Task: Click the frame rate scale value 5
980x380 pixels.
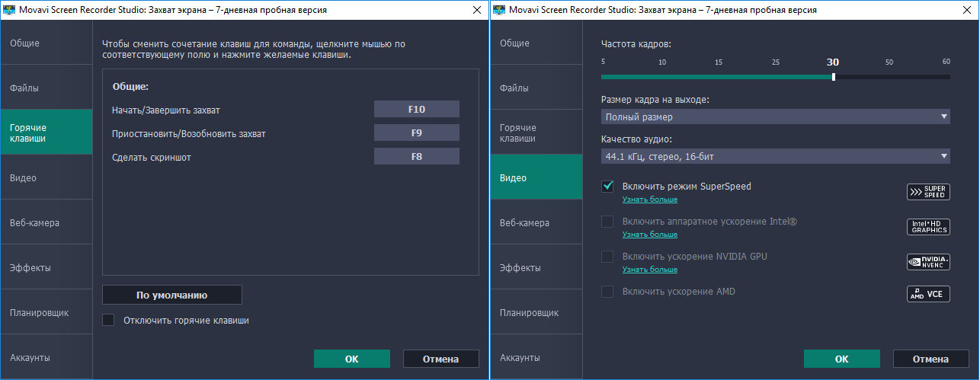Action: (603, 62)
